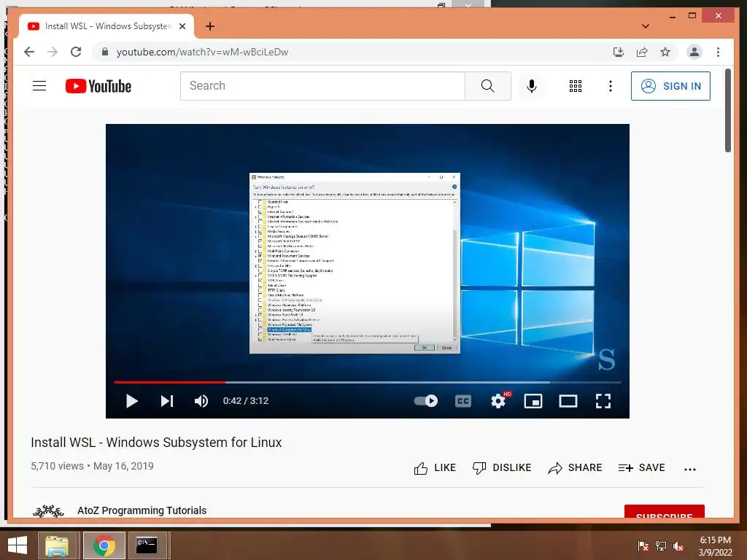Screen dimensions: 747x560
Task: Open Chrome's three-dot menu
Action: click(718, 52)
